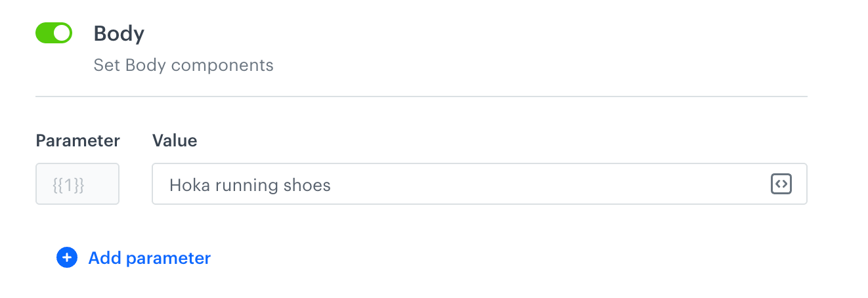Click the angle-brackets icon next to Hoka text
The image size is (868, 298).
tap(781, 184)
